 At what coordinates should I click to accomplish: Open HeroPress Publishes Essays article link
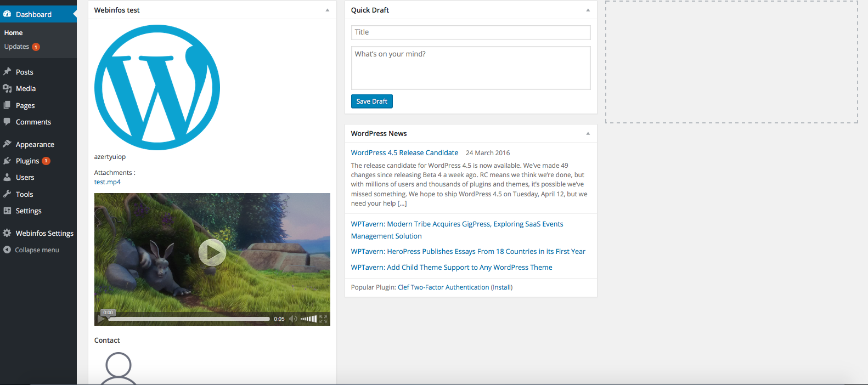(468, 251)
